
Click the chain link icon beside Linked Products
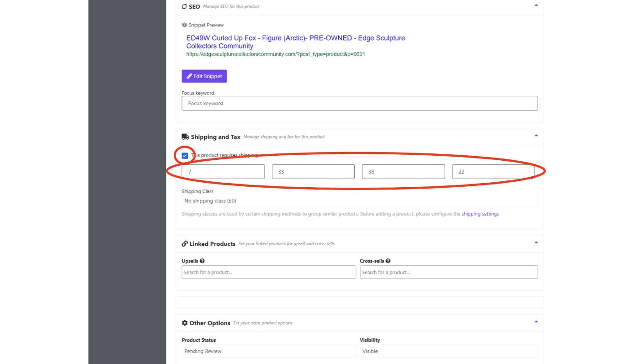[x=185, y=244]
